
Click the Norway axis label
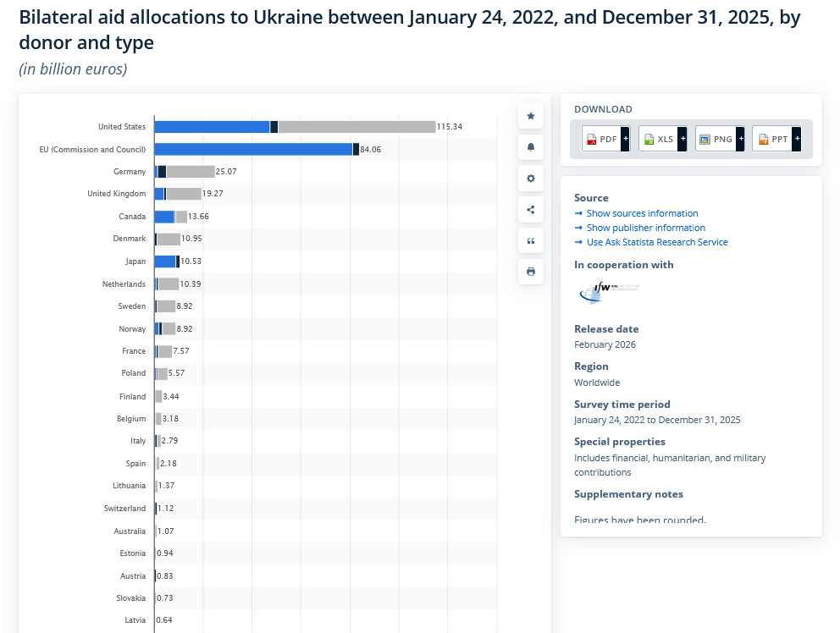click(132, 329)
